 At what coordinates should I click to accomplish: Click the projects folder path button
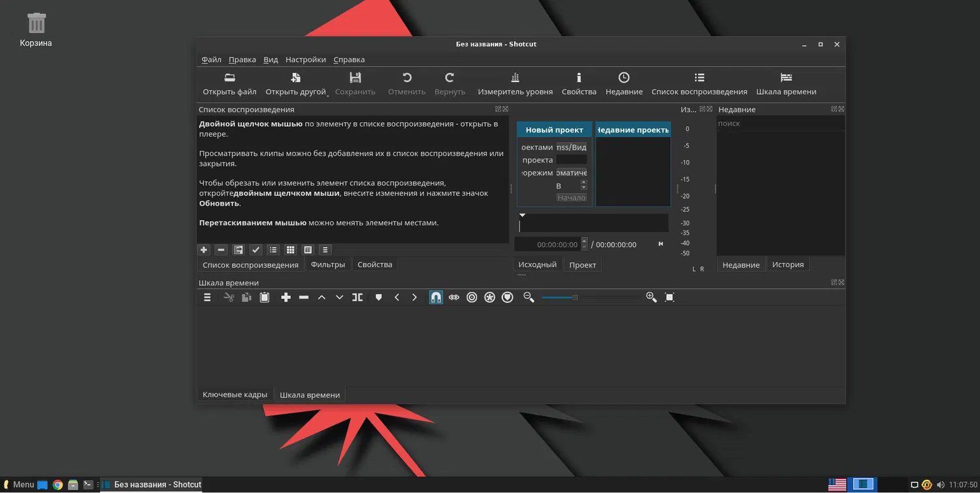(x=572, y=147)
